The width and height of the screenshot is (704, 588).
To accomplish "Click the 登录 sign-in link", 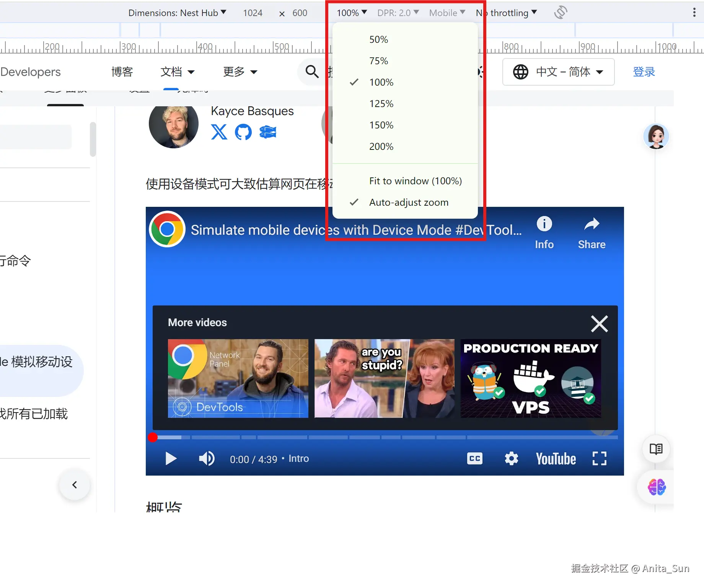I will point(644,71).
